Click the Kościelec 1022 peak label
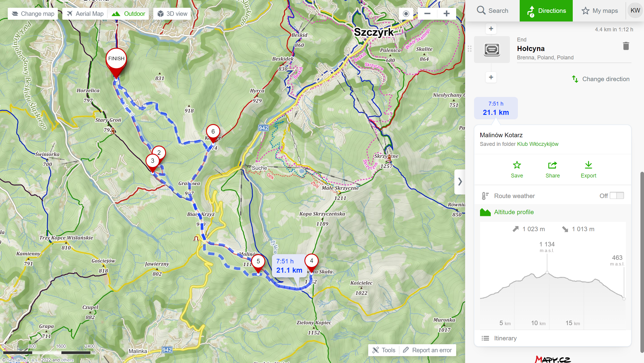 361,288
